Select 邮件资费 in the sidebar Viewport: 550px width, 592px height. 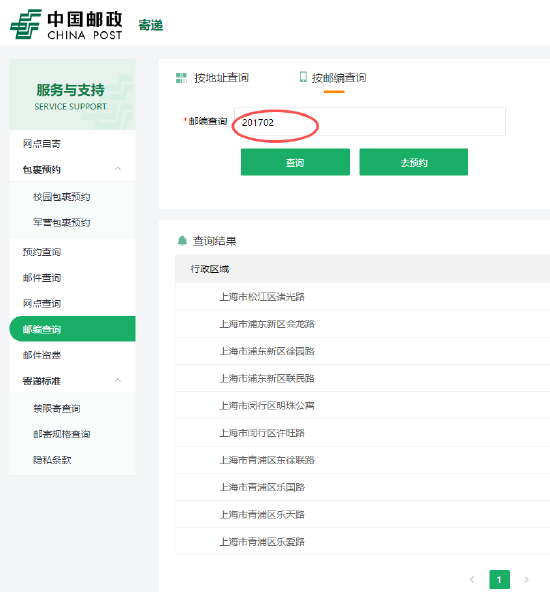(42, 355)
